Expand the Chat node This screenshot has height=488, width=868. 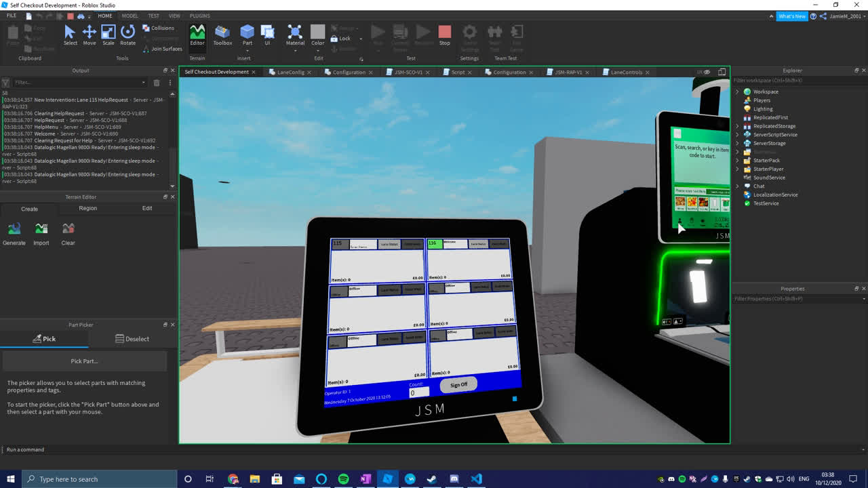pyautogui.click(x=738, y=186)
